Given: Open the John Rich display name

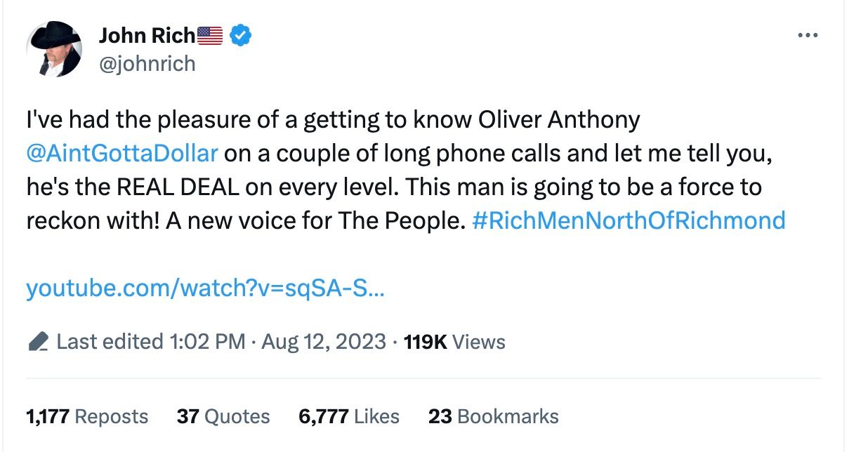Looking at the screenshot, I should 146,34.
